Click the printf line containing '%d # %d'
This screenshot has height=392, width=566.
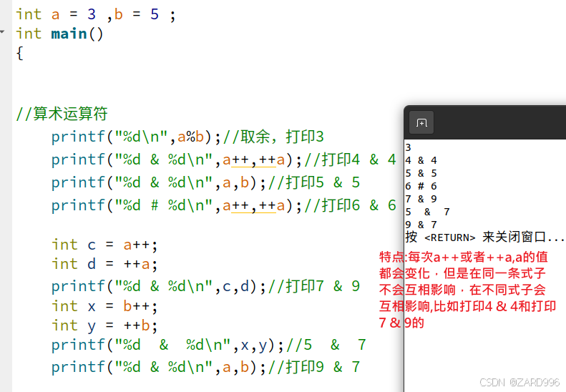tap(223, 206)
